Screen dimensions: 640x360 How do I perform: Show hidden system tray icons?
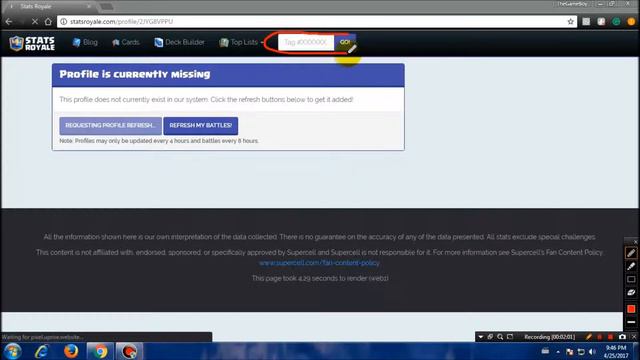coord(558,352)
